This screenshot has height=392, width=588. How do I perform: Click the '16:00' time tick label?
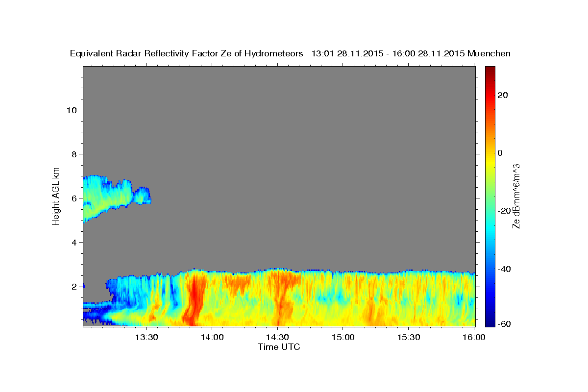[x=473, y=337]
